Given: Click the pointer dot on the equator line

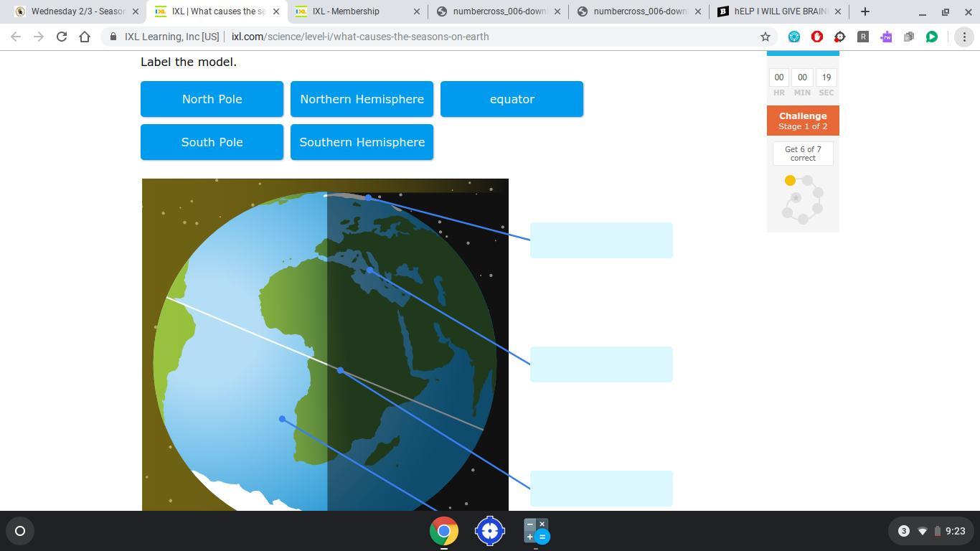Looking at the screenshot, I should click(x=340, y=370).
